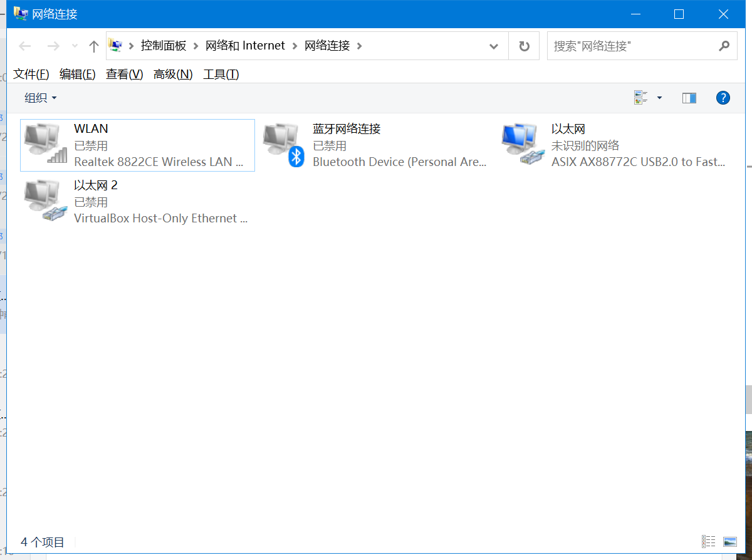
Task: Open the 高级(N) menu
Action: (x=173, y=75)
